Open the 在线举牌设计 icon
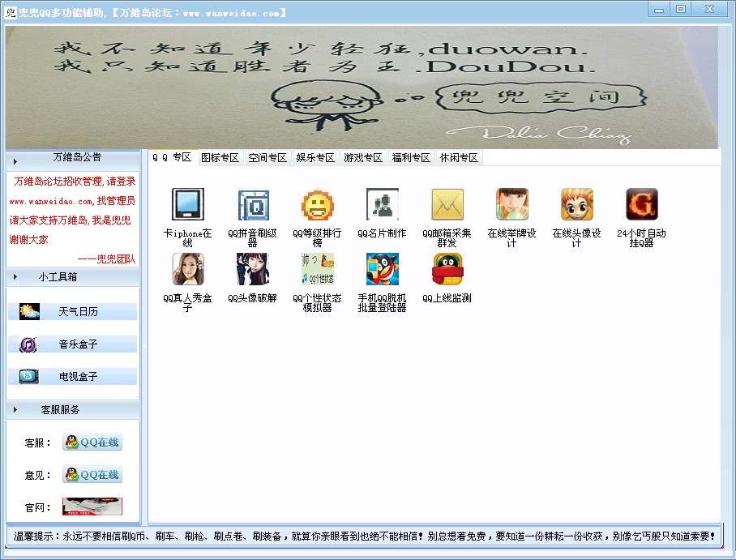Viewport: 736px width, 560px height. 511,205
